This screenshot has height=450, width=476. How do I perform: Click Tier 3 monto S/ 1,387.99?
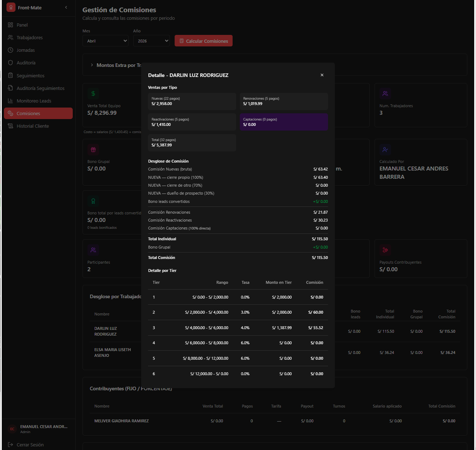click(x=282, y=328)
